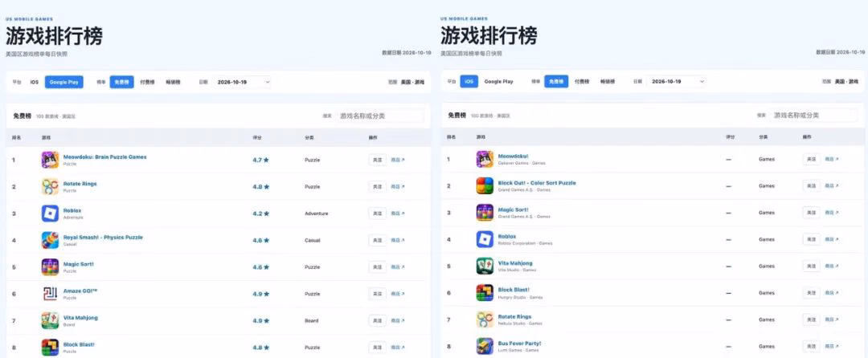Open the Amaze GO! maze icon
Viewport: 868px width, 358px height.
coord(50,294)
